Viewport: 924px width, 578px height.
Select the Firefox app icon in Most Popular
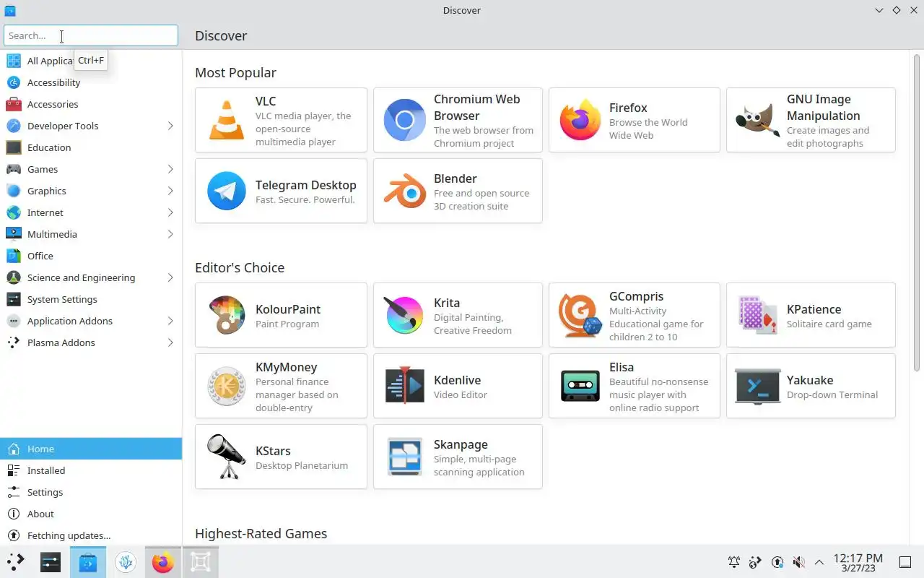click(580, 120)
